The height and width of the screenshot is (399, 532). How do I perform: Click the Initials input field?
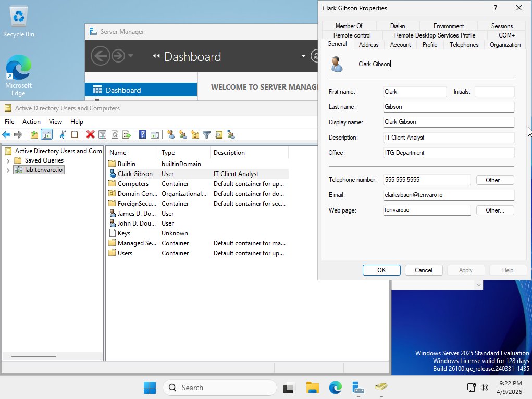[494, 92]
